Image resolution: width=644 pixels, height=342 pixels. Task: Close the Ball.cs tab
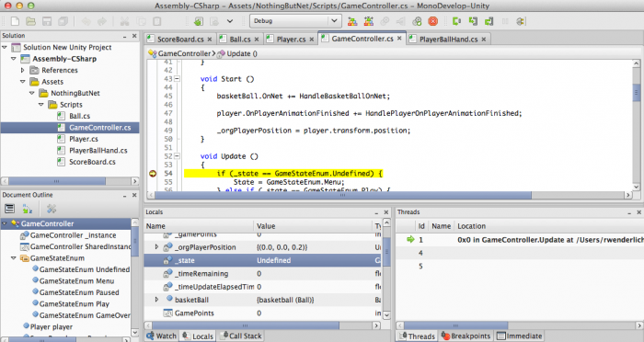tap(257, 40)
